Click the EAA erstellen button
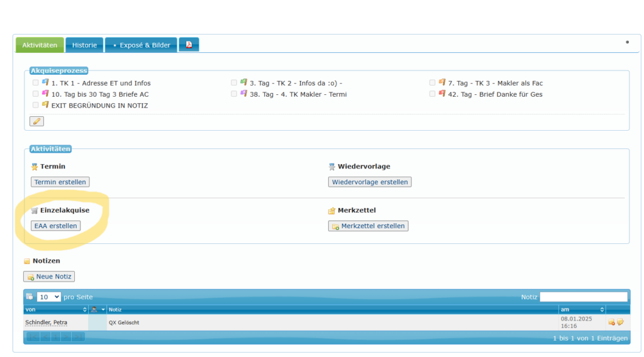 click(x=56, y=226)
